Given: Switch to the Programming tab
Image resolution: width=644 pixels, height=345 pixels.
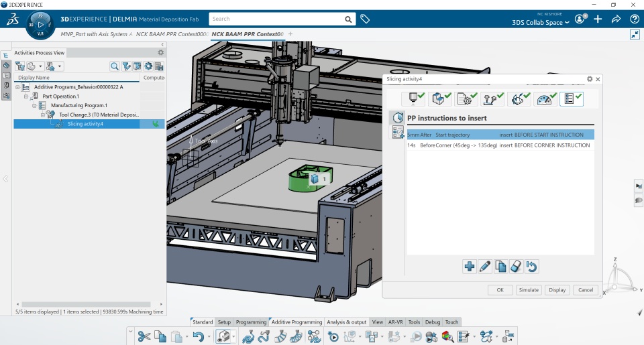Looking at the screenshot, I should tap(251, 322).
